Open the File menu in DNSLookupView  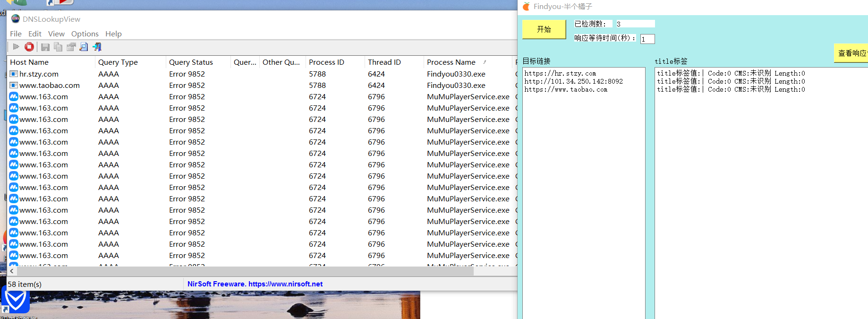click(16, 34)
